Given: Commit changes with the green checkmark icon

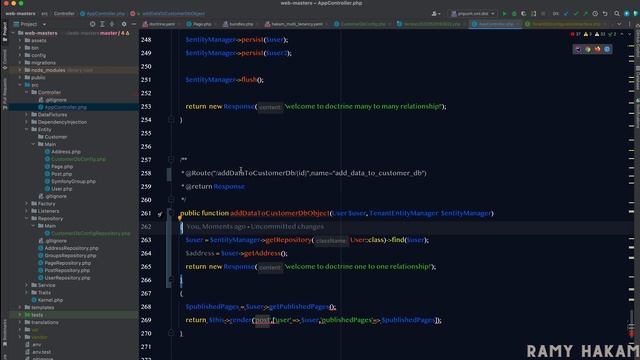Looking at the screenshot, I should click(576, 13).
